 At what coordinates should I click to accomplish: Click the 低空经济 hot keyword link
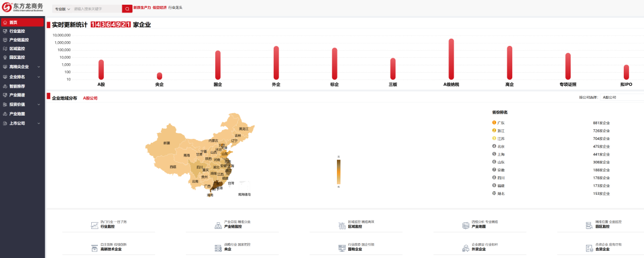coord(159,7)
